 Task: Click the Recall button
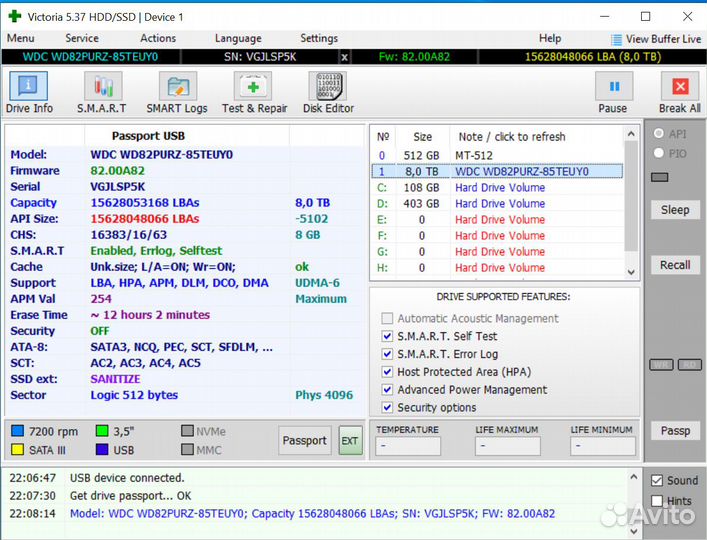[x=675, y=265]
